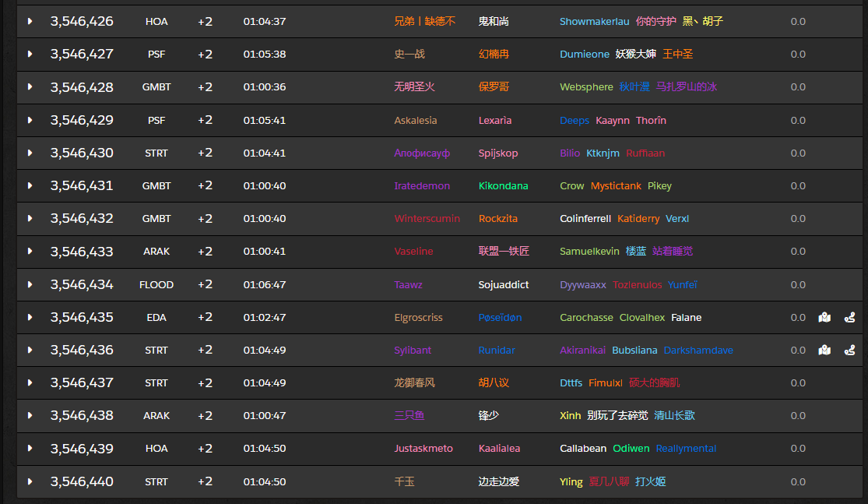The width and height of the screenshot is (868, 504).
Task: Open player Pikey profile
Action: (659, 185)
